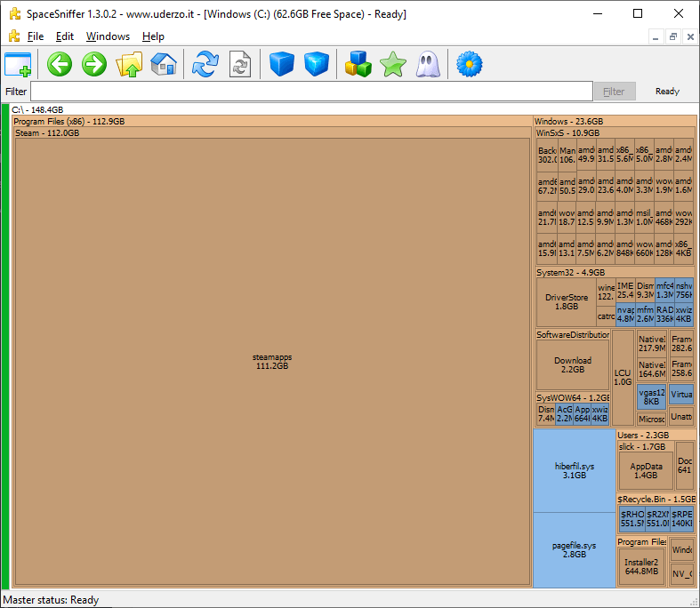The image size is (700, 608).
Task: Restore the inner view window
Action: tap(672, 36)
